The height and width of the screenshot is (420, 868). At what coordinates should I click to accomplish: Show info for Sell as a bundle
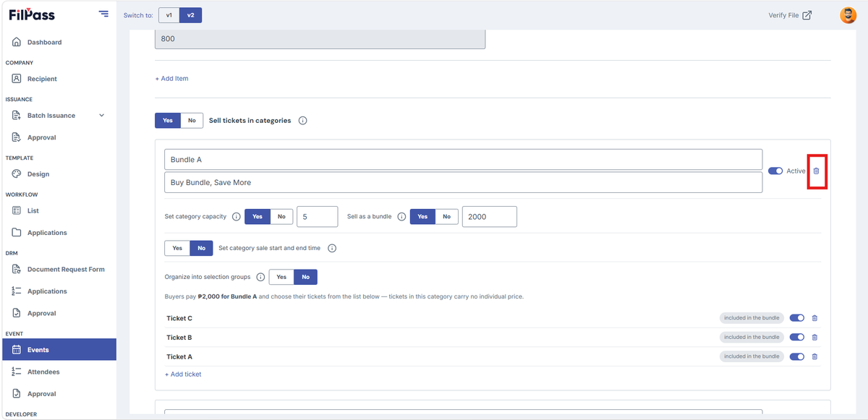coord(401,217)
